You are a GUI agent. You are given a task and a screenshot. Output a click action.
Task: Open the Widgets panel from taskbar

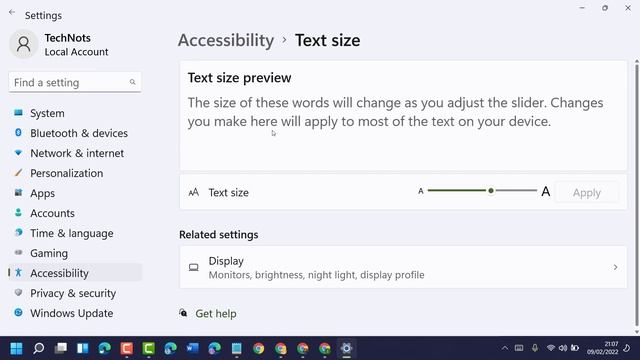click(83, 348)
